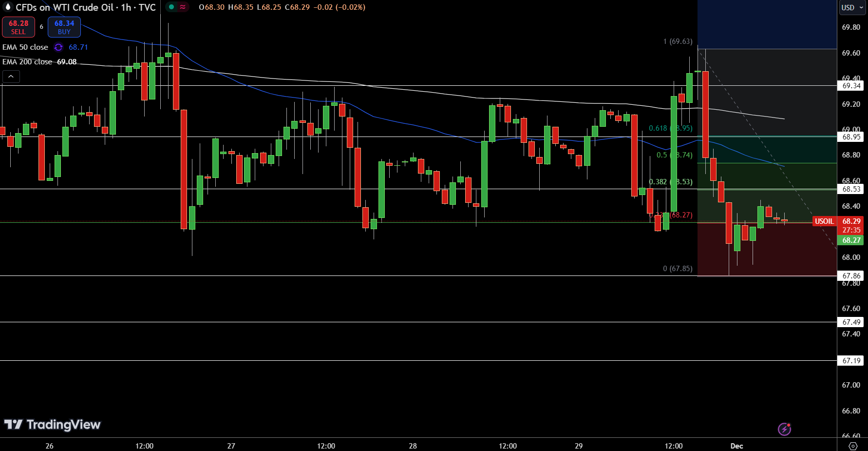Click the green market status dot icon
Image resolution: width=868 pixels, height=451 pixels.
pyautogui.click(x=171, y=7)
